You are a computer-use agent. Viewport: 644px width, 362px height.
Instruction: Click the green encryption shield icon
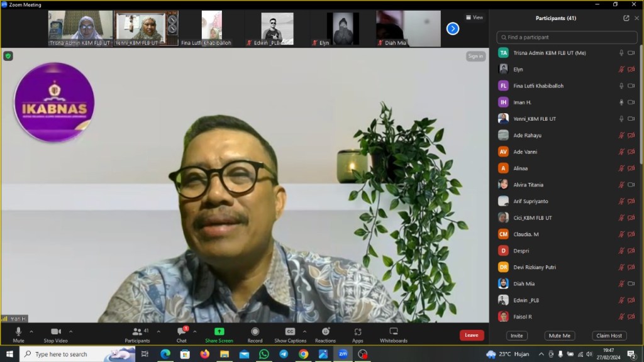pos(8,56)
